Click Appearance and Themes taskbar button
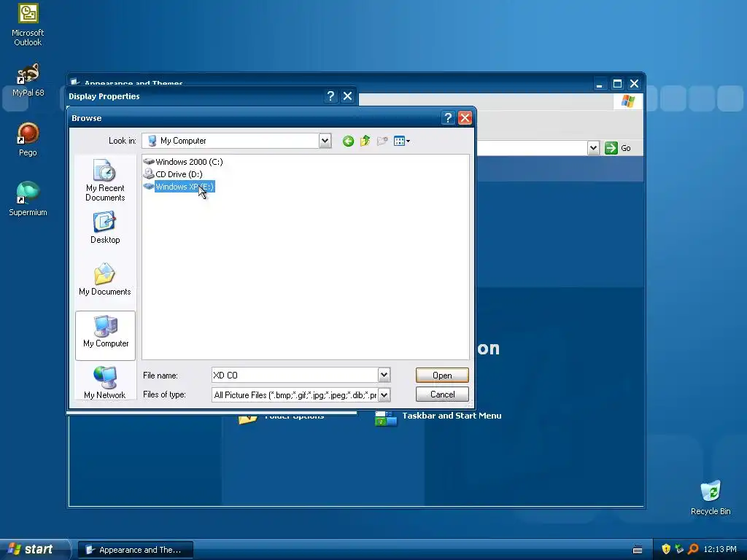The width and height of the screenshot is (747, 560). [135, 550]
